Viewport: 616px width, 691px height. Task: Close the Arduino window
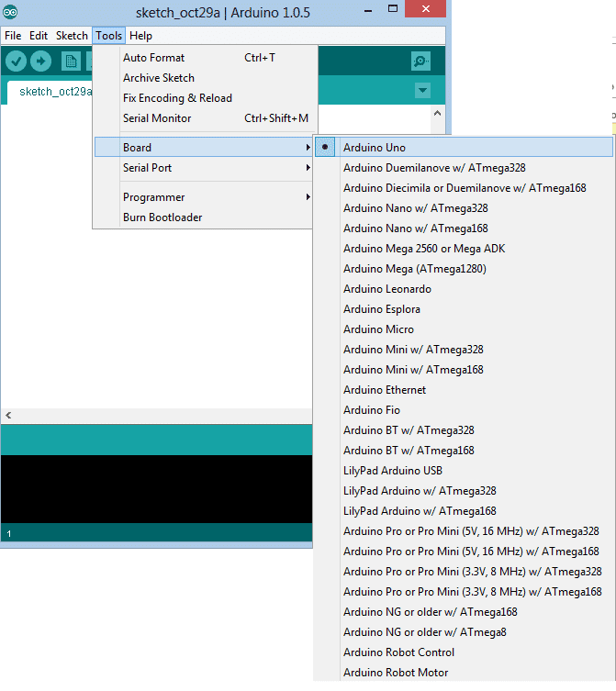(x=426, y=9)
